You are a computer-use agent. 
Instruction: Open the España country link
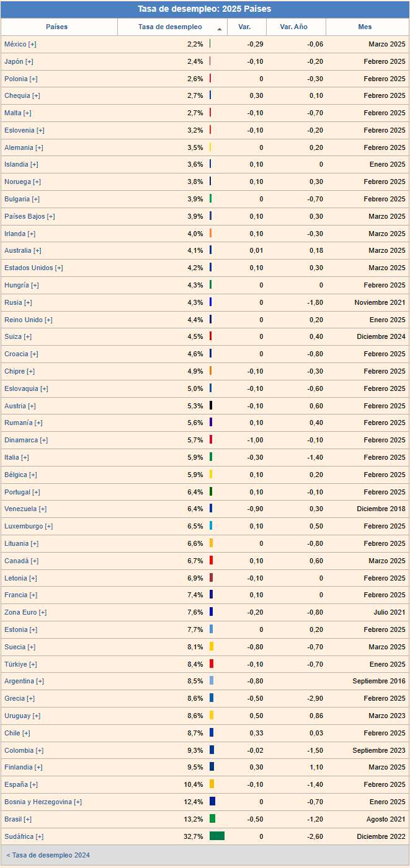click(x=16, y=784)
